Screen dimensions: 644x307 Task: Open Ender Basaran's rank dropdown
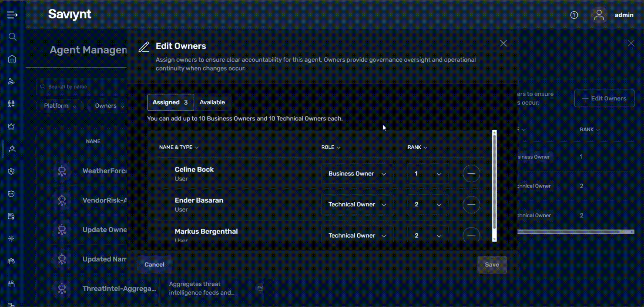pos(428,205)
